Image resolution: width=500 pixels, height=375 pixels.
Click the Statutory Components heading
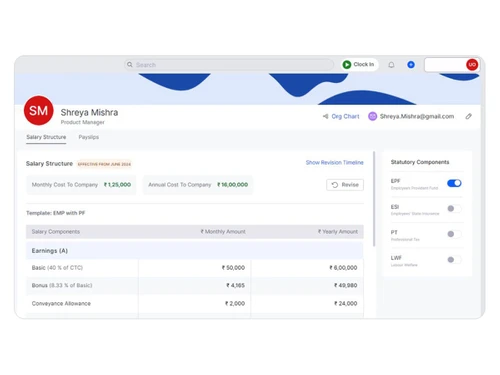click(420, 162)
